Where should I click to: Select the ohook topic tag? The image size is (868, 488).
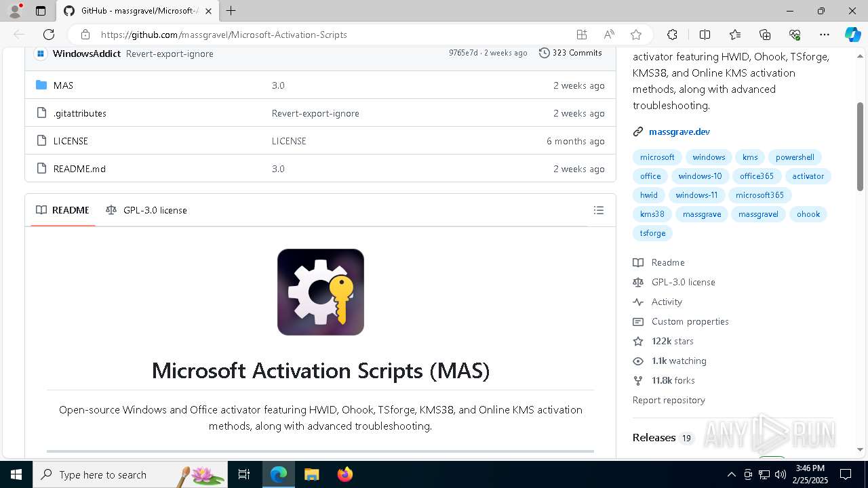pyautogui.click(x=808, y=214)
